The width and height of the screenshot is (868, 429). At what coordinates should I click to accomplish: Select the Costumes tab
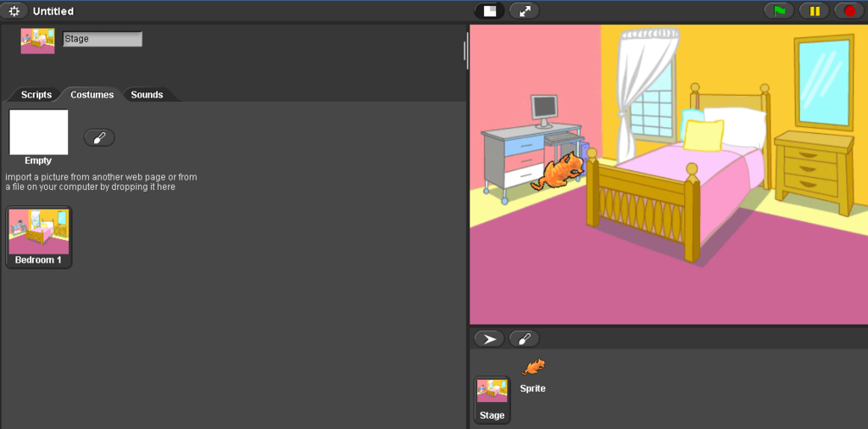(92, 95)
